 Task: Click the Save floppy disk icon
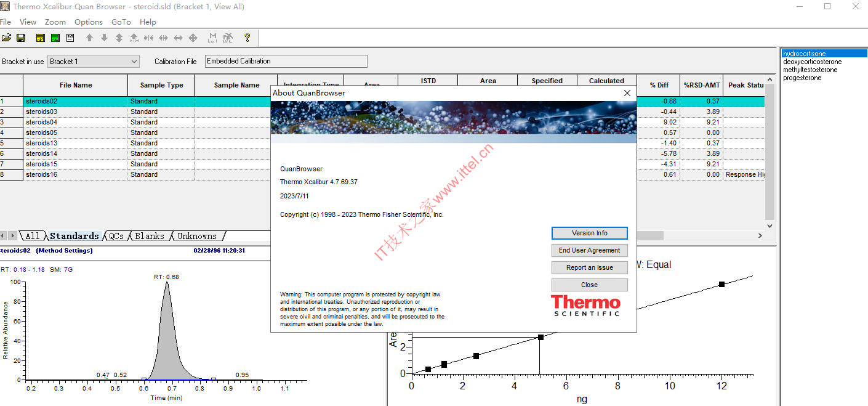click(21, 38)
